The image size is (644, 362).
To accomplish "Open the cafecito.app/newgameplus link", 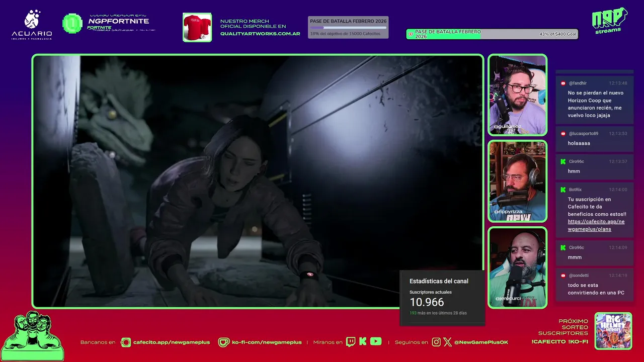I will coord(172,342).
